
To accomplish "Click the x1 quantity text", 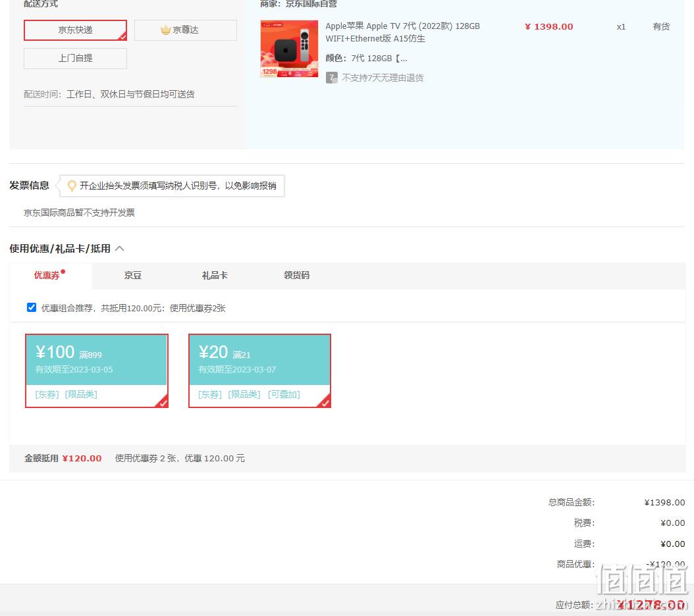I will point(621,27).
